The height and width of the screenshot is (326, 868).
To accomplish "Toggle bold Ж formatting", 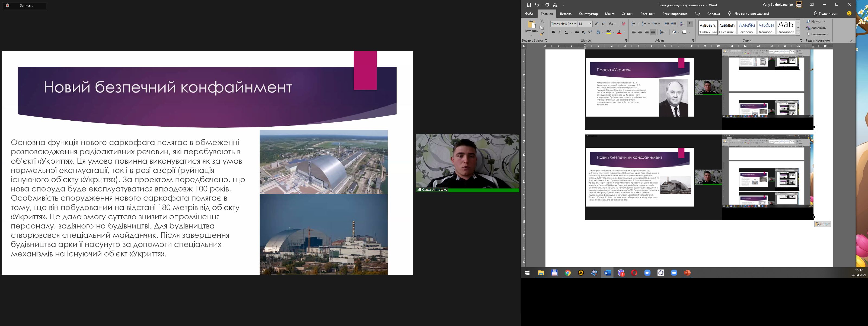I will tap(553, 32).
